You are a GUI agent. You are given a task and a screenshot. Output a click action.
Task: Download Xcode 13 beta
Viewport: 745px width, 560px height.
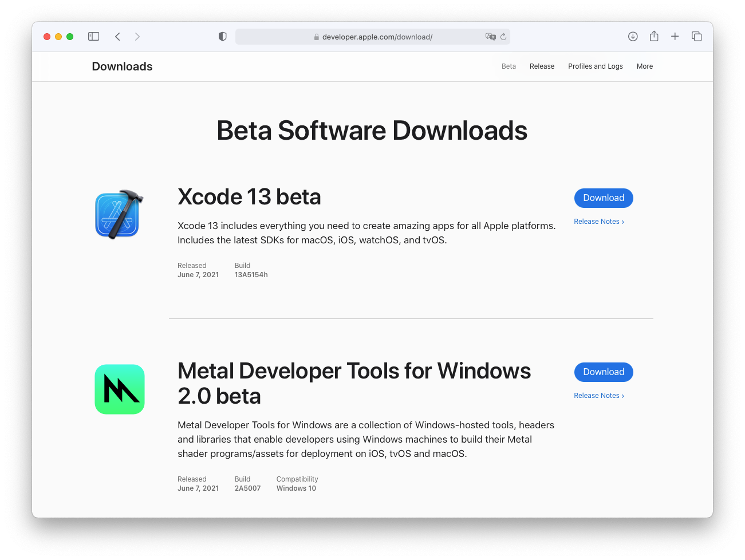coord(604,198)
